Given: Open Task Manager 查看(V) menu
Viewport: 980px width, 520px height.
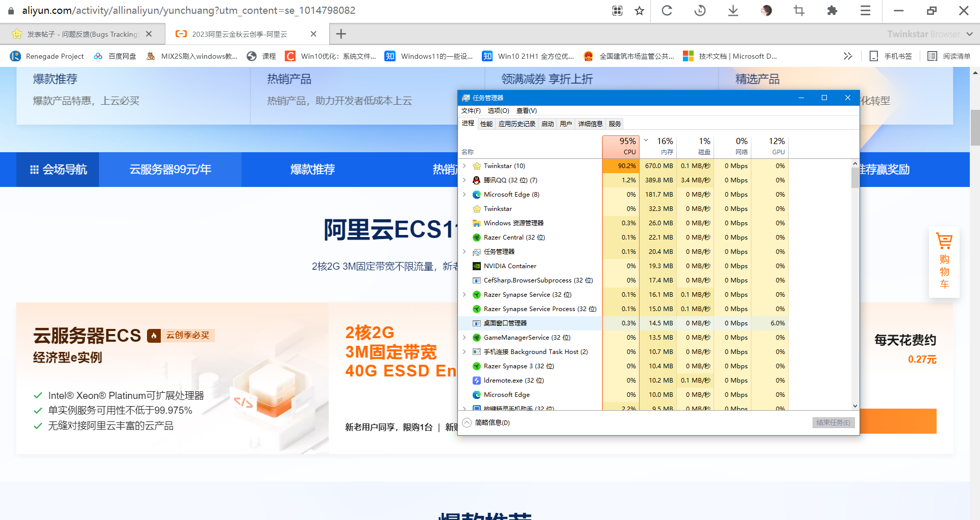Looking at the screenshot, I should (526, 111).
